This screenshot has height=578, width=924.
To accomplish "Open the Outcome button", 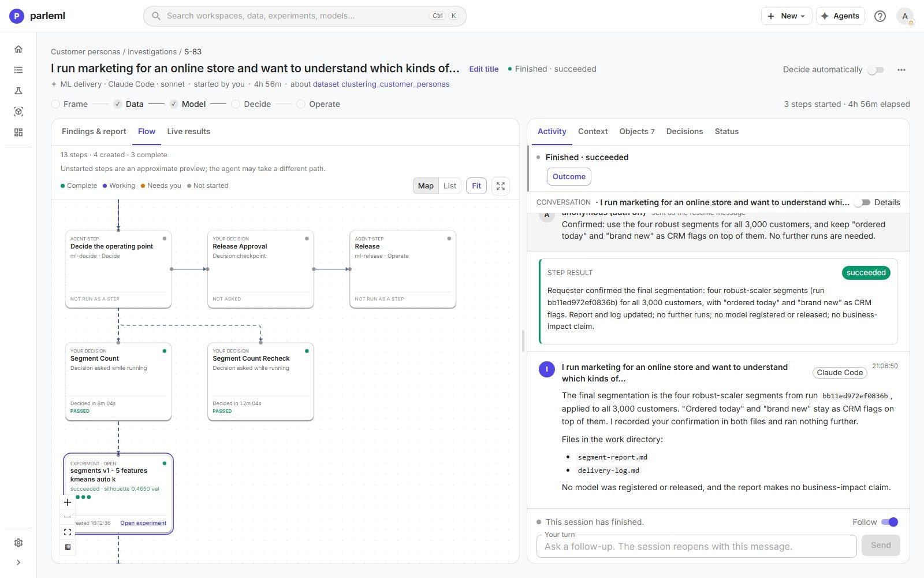I will click(x=569, y=177).
